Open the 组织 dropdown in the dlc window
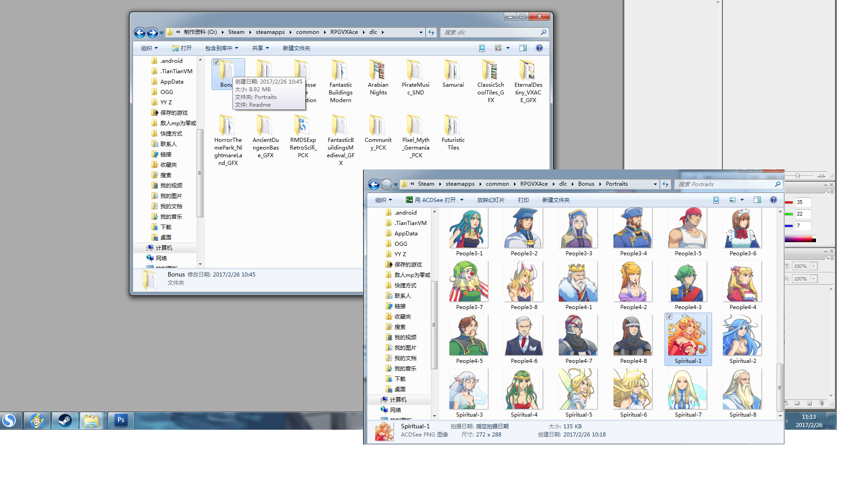This screenshot has width=868, height=488. click(149, 48)
